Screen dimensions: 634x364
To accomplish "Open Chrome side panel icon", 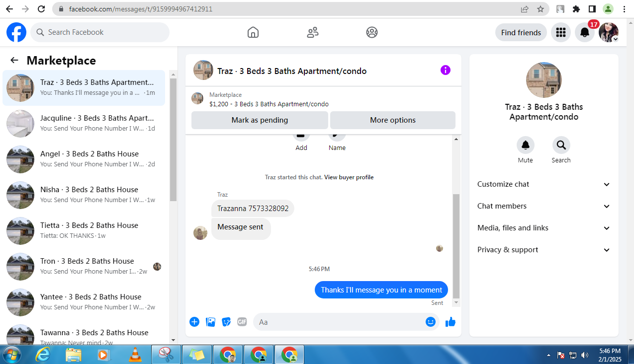I will tap(592, 9).
